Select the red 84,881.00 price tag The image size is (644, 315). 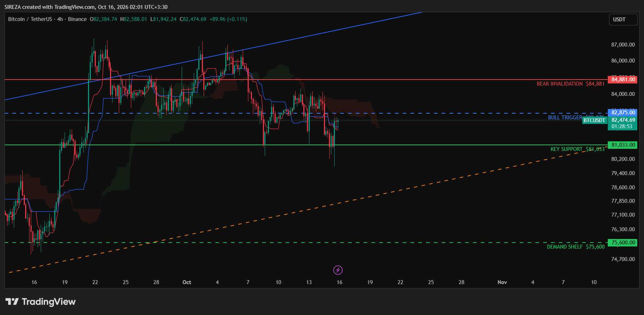click(x=623, y=80)
